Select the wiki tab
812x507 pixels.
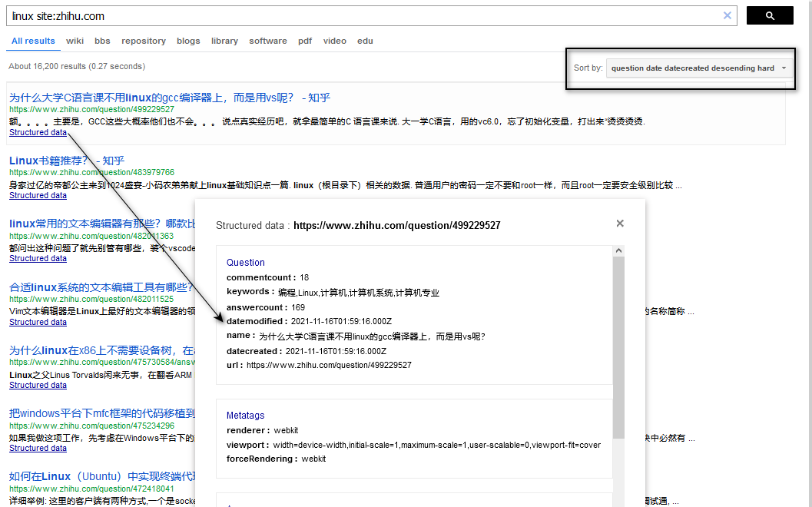[75, 41]
